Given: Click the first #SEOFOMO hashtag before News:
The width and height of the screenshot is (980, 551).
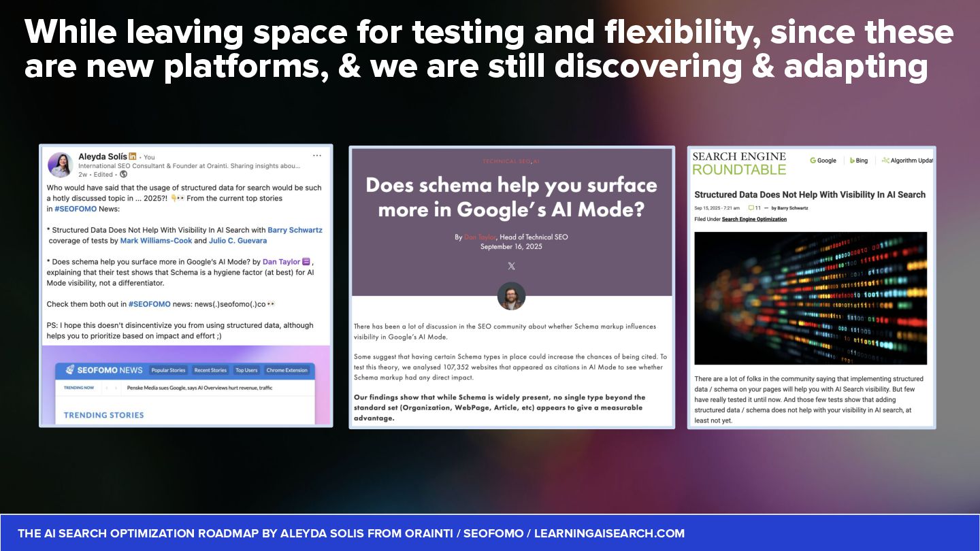Looking at the screenshot, I should [x=76, y=209].
